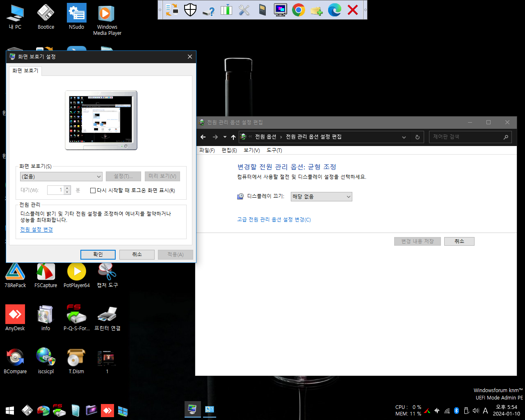The width and height of the screenshot is (525, 420).
Task: Select the iscsicpl desktop icon
Action: coord(46,361)
